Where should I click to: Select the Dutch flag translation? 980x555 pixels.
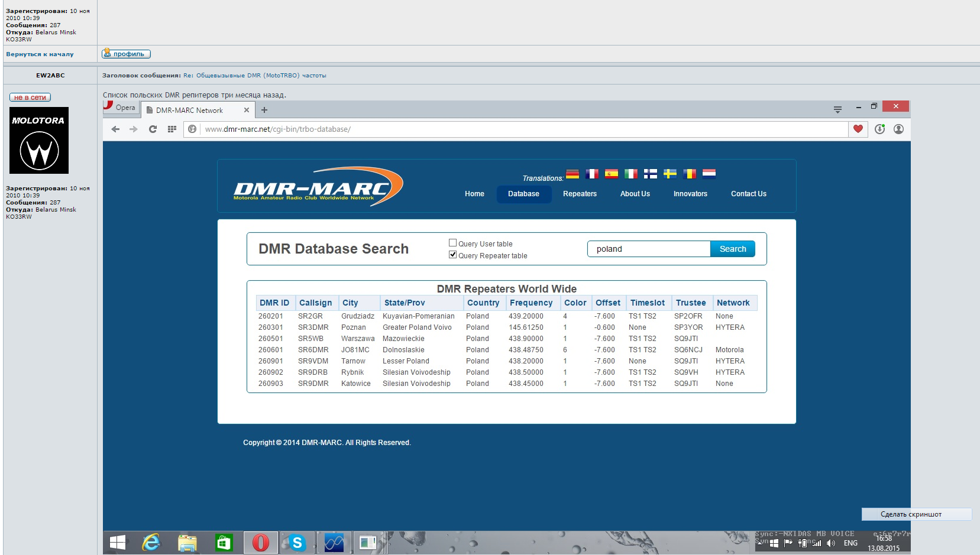click(x=709, y=174)
